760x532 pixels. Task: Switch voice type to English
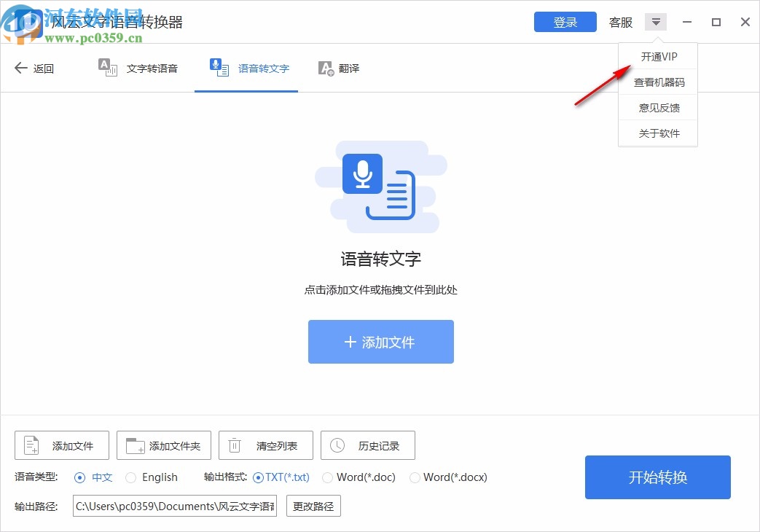[132, 477]
